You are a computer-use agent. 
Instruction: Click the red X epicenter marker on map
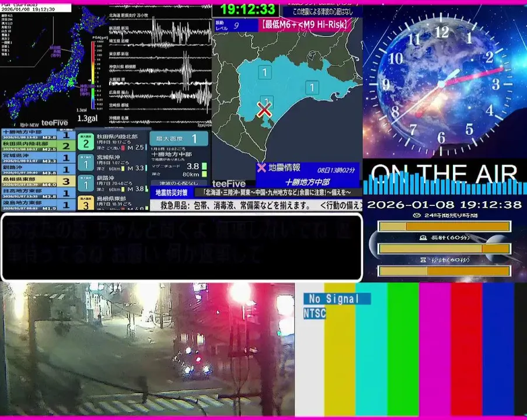tap(264, 110)
